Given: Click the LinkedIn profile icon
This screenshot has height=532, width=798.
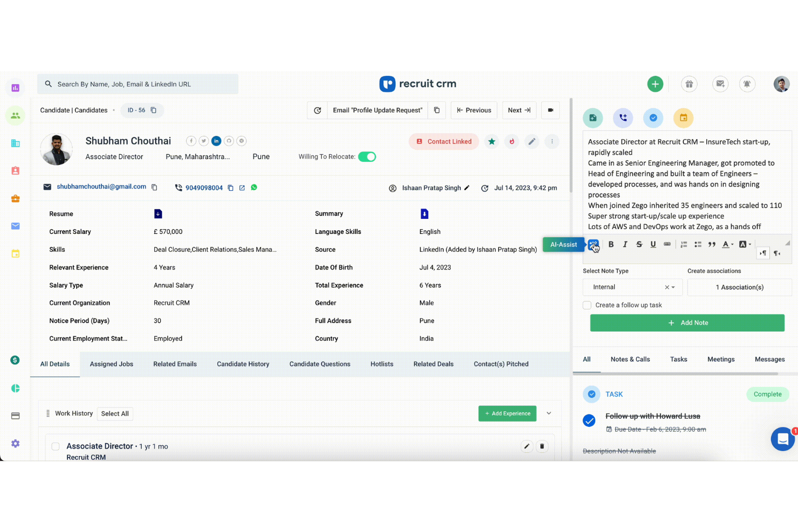Looking at the screenshot, I should (x=216, y=141).
